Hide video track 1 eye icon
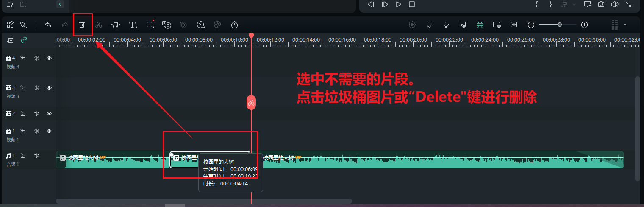Screen dimensions: 644x207 point(49,131)
